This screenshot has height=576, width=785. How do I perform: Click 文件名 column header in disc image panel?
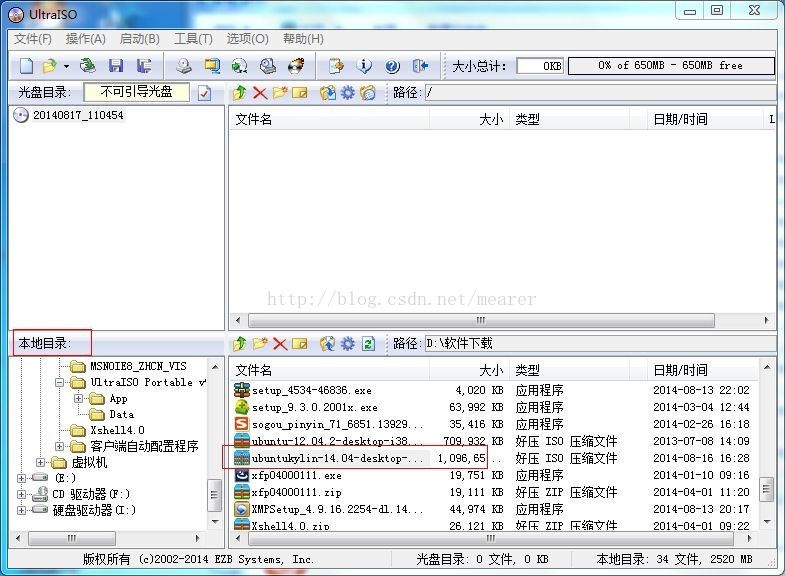(329, 119)
